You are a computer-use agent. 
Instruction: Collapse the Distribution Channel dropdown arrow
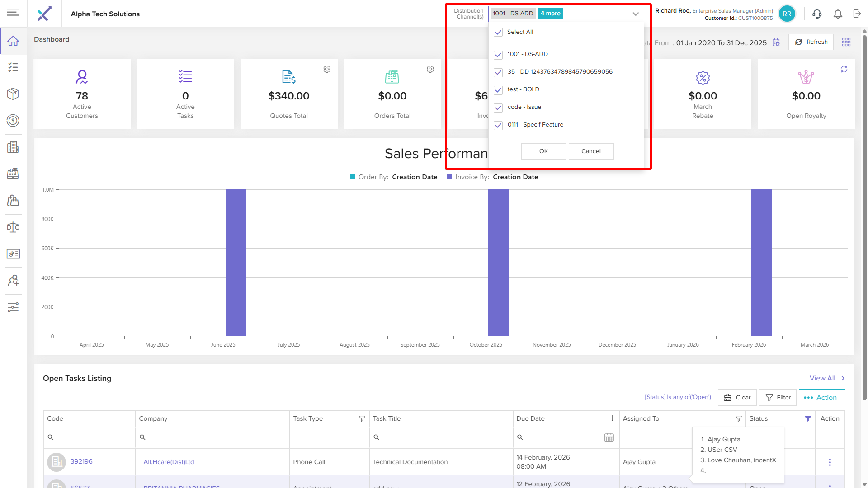click(x=635, y=14)
